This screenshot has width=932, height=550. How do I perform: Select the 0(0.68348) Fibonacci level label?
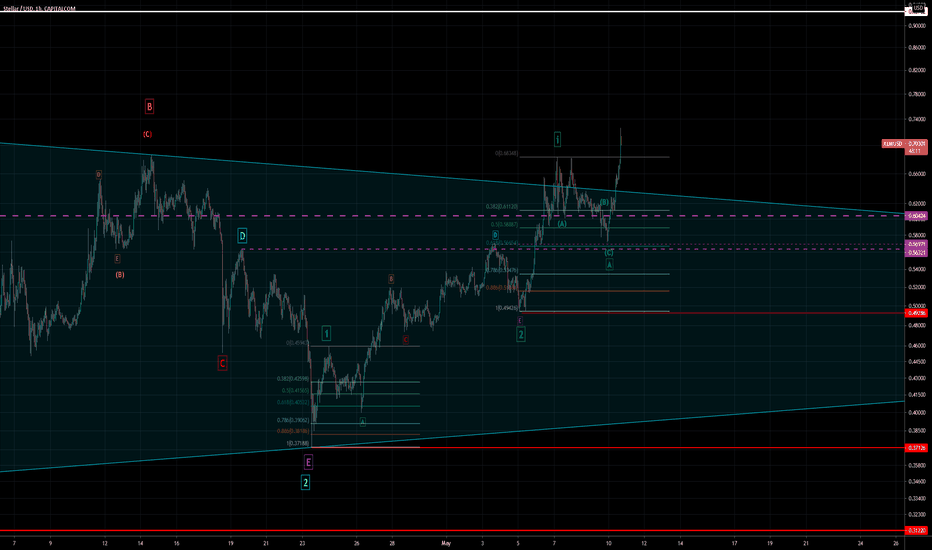click(506, 153)
